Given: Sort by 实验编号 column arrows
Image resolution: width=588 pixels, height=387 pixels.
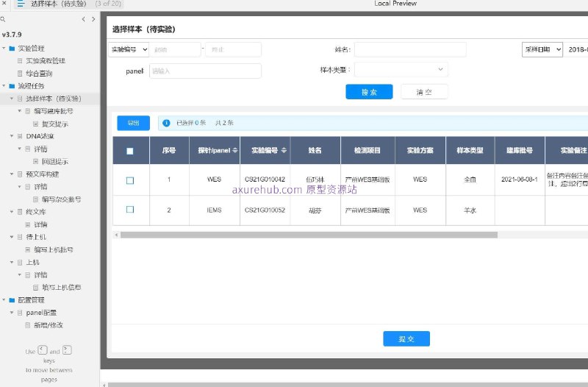Looking at the screenshot, I should click(284, 150).
